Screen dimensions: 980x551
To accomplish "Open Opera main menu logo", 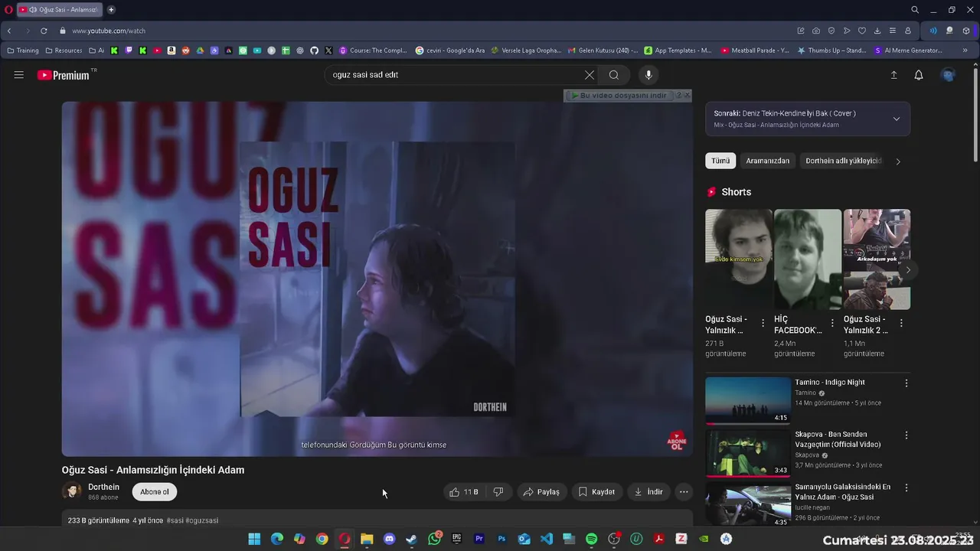I will coord(8,10).
